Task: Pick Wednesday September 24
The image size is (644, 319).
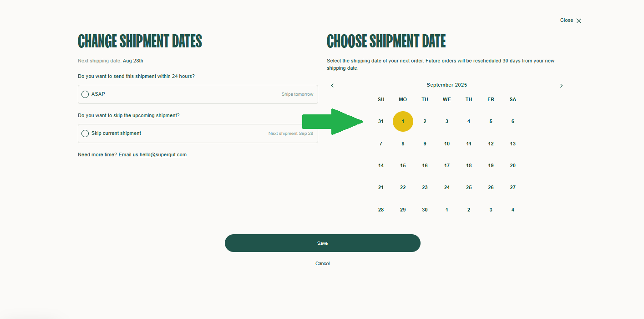Action: 447,188
